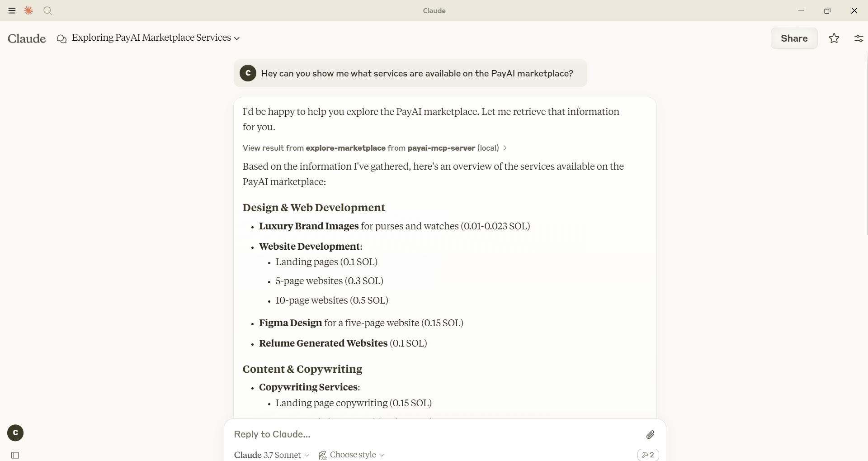Minimize the Claude window
This screenshot has width=868, height=461.
(x=801, y=10)
